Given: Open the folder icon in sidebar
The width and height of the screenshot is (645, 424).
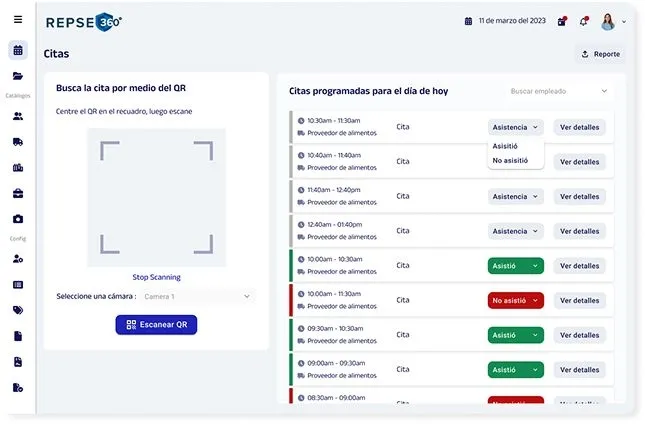Looking at the screenshot, I should (x=18, y=76).
